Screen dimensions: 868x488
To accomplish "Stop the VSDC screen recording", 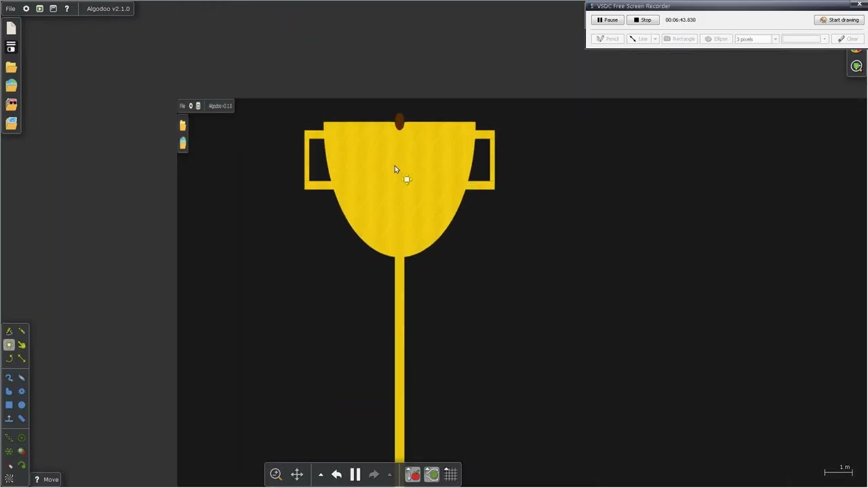I will [x=642, y=20].
